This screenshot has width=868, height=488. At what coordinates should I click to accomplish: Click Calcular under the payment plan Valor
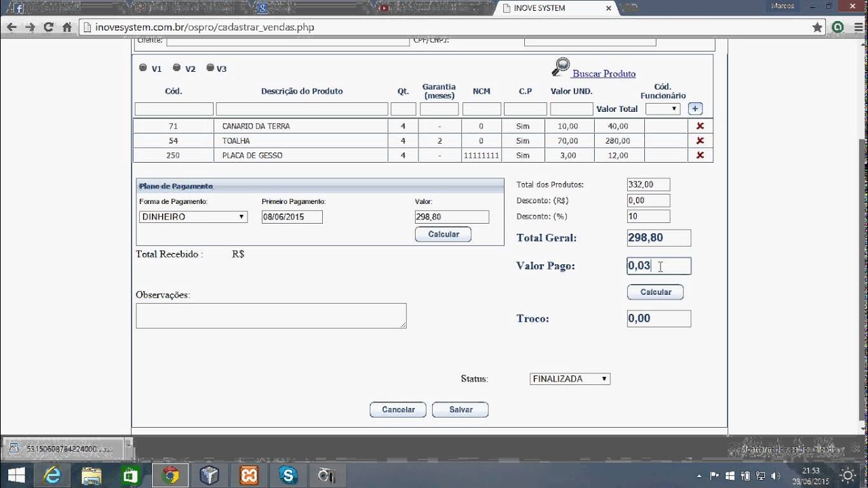[x=443, y=235]
